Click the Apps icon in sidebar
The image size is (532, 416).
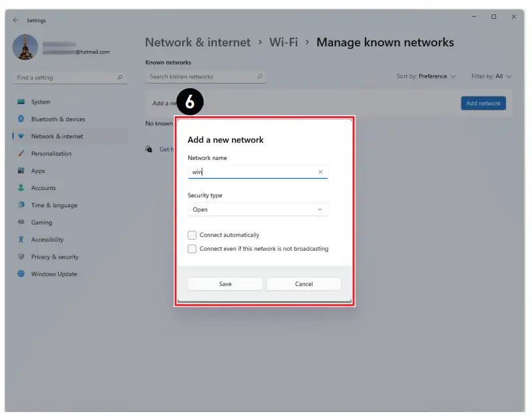[21, 171]
